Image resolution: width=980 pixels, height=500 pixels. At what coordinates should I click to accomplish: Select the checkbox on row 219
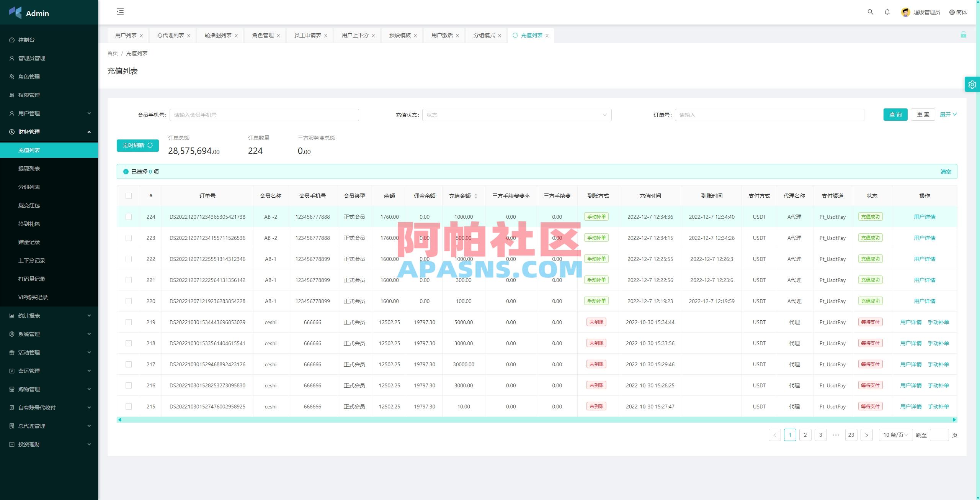[129, 322]
